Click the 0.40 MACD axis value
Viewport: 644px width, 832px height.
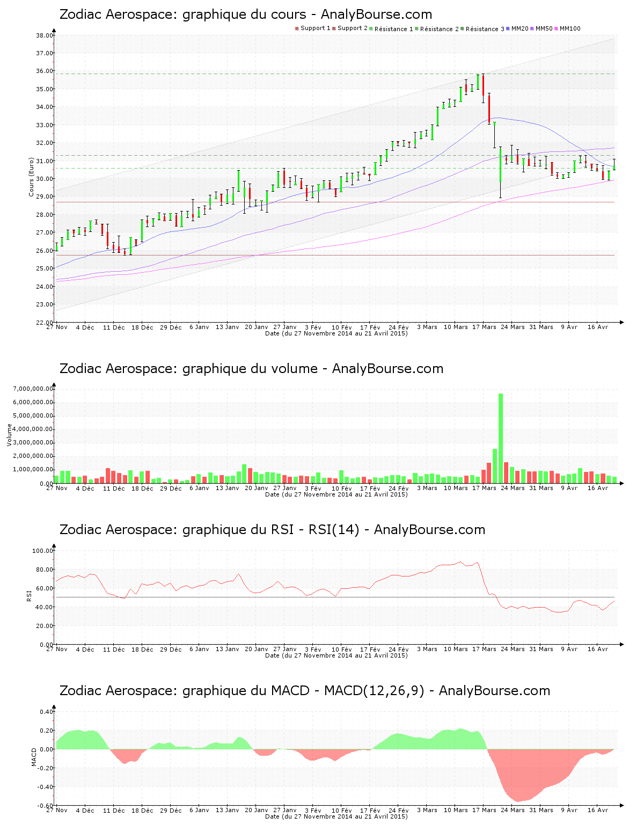(46, 712)
